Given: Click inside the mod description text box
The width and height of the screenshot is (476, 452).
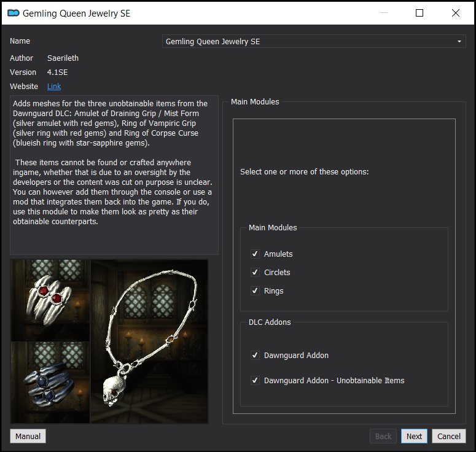Looking at the screenshot, I should pos(114,175).
